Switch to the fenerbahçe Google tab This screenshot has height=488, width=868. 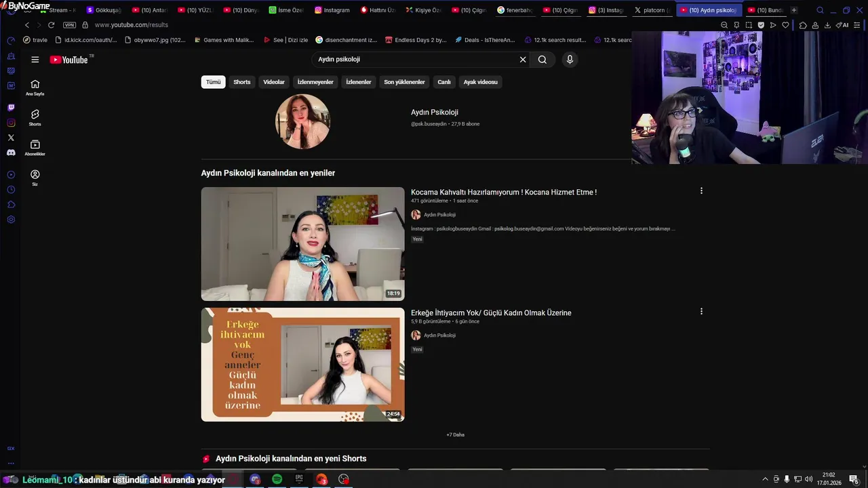[x=515, y=10]
